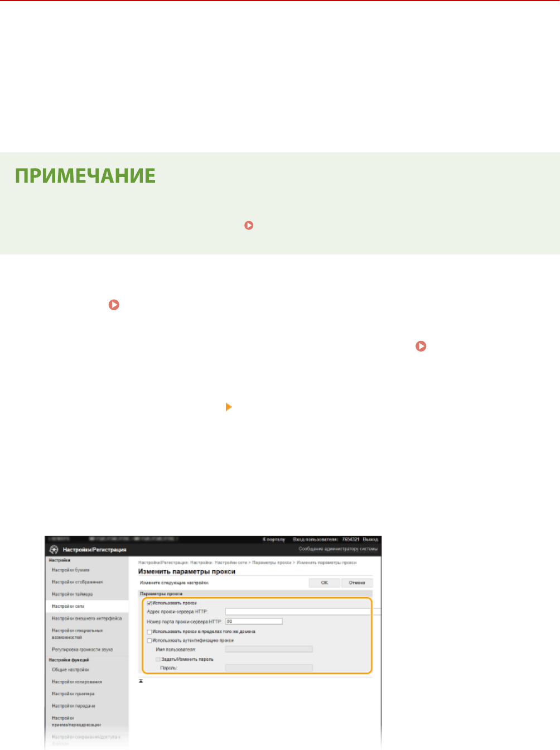Image resolution: width=560 pixels, height=750 pixels.
Task: Log out using the Выход link
Action: pos(370,540)
